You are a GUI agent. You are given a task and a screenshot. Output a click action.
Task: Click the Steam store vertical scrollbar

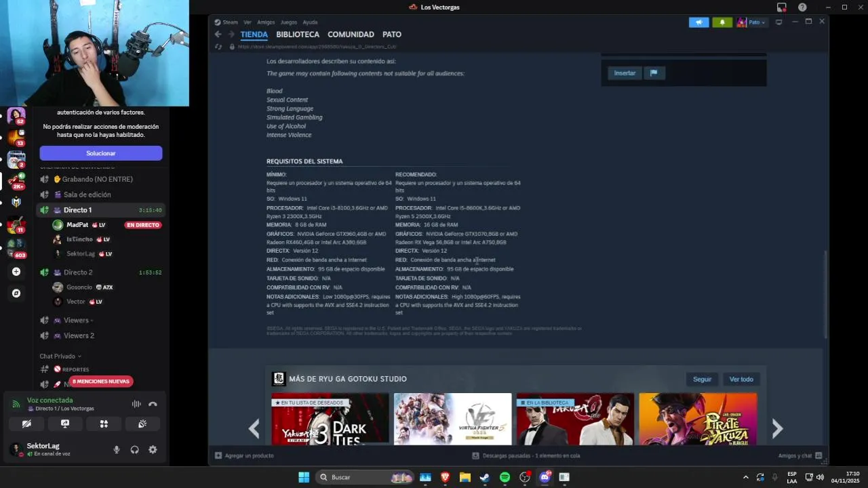pyautogui.click(x=825, y=295)
